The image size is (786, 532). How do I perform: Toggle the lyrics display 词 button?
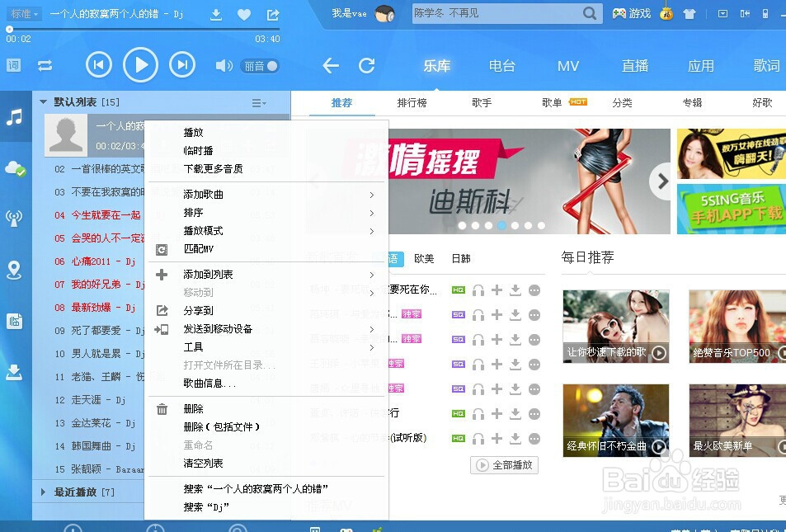click(13, 65)
